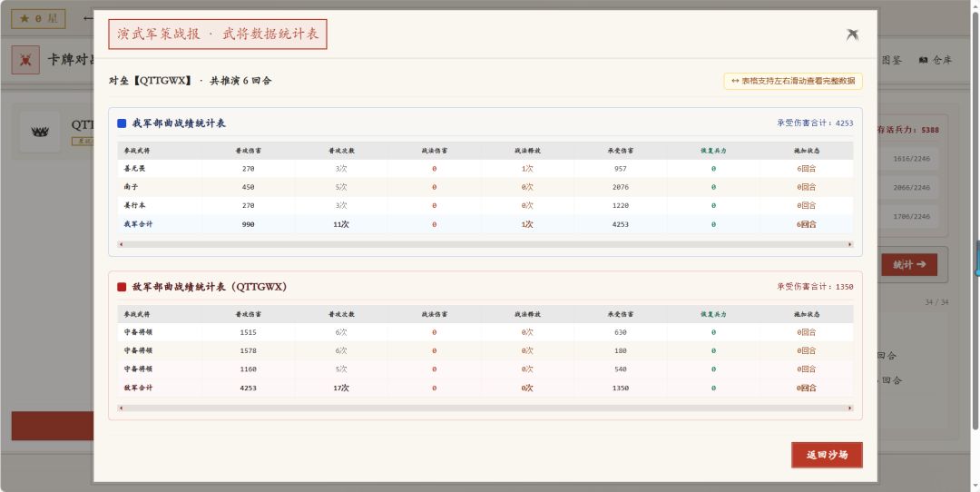Click the 我军部曲战绩统计表 heading
Screen dimensions: 980x492
tap(179, 123)
